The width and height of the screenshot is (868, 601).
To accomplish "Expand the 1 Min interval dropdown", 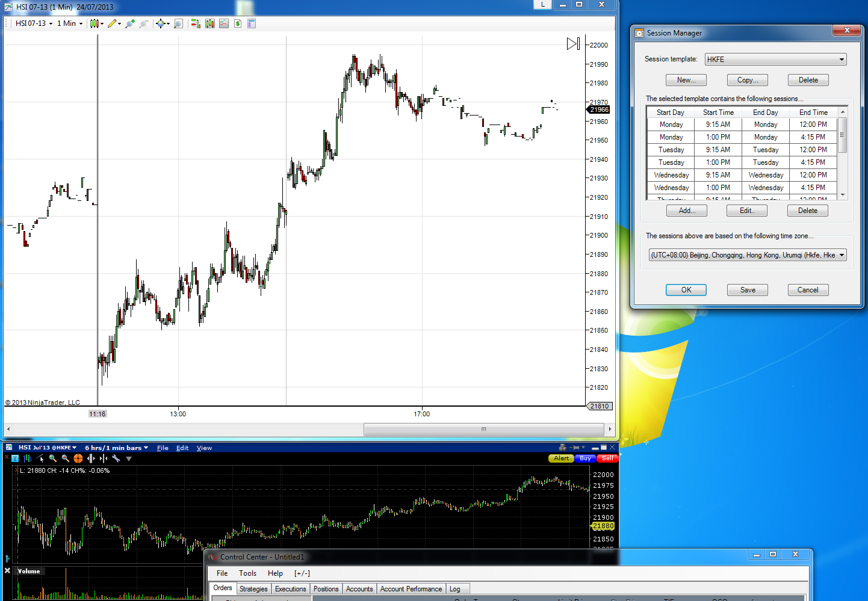I will coord(70,23).
